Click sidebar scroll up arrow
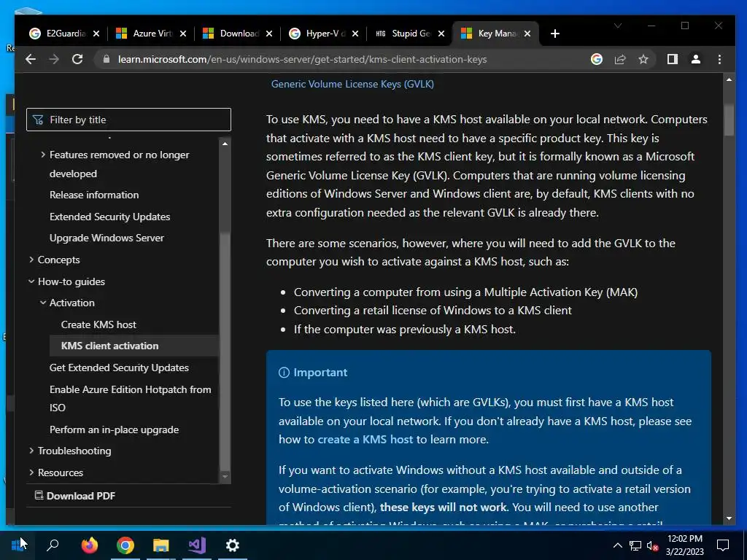The width and height of the screenshot is (747, 560). click(225, 144)
